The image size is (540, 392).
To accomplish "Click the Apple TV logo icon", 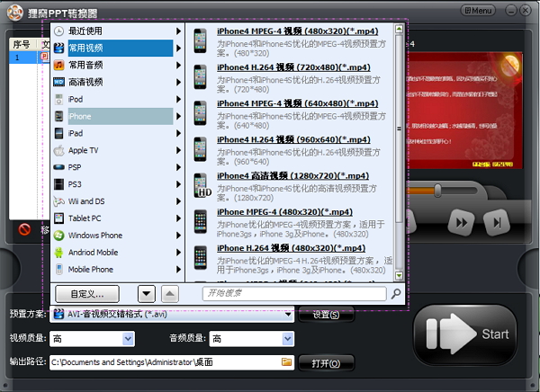I will pyautogui.click(x=58, y=150).
